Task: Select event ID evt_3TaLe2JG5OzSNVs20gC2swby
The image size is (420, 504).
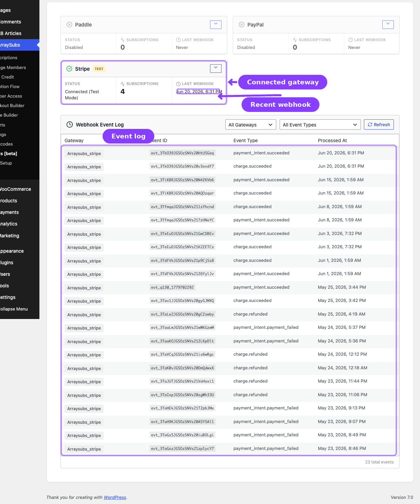Action: 182,314
